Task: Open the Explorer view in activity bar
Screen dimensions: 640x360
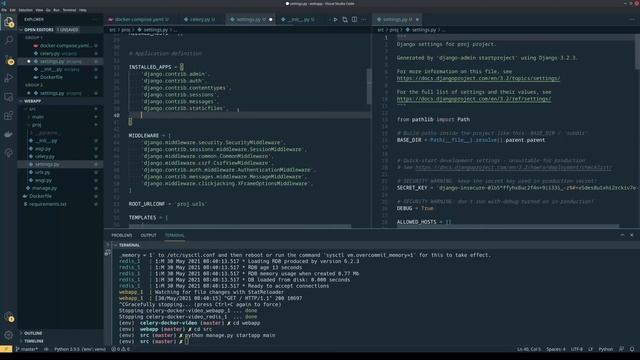Action: click(x=9, y=22)
